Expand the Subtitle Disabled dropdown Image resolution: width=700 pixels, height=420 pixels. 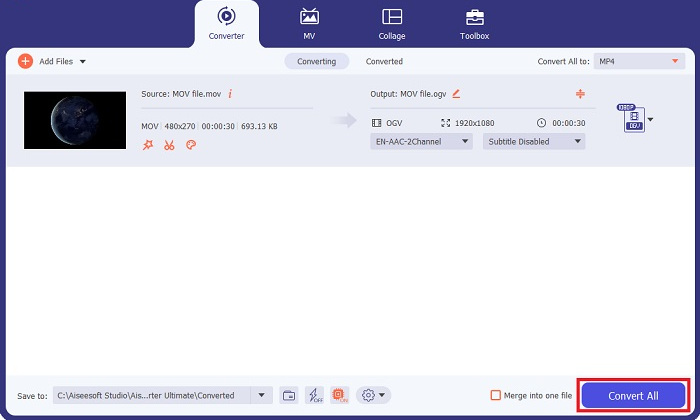(x=534, y=142)
